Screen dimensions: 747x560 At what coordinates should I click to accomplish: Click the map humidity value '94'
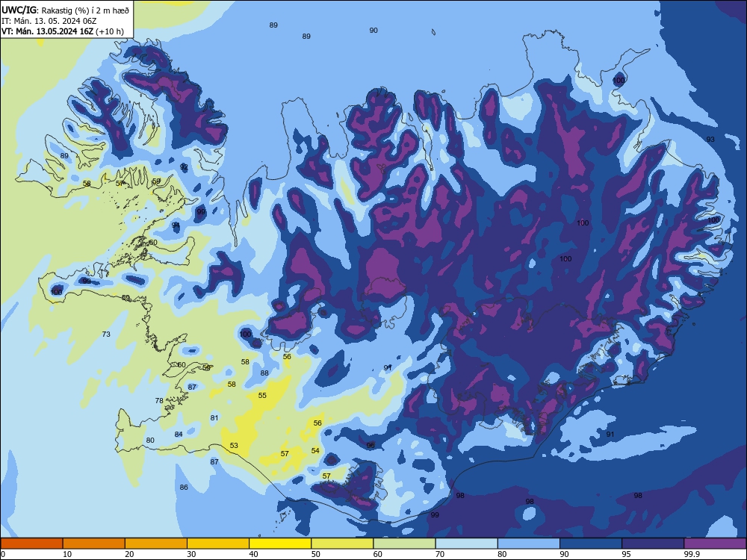pos(176,225)
